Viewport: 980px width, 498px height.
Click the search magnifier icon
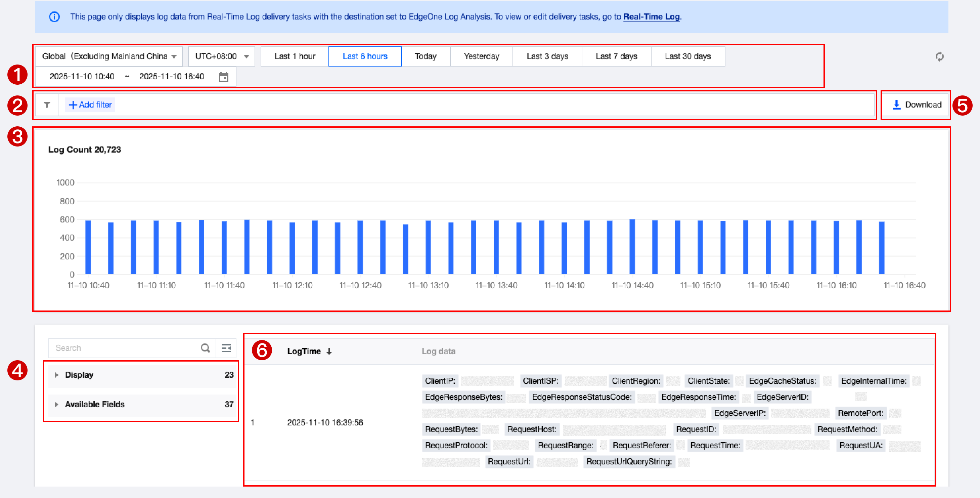205,347
